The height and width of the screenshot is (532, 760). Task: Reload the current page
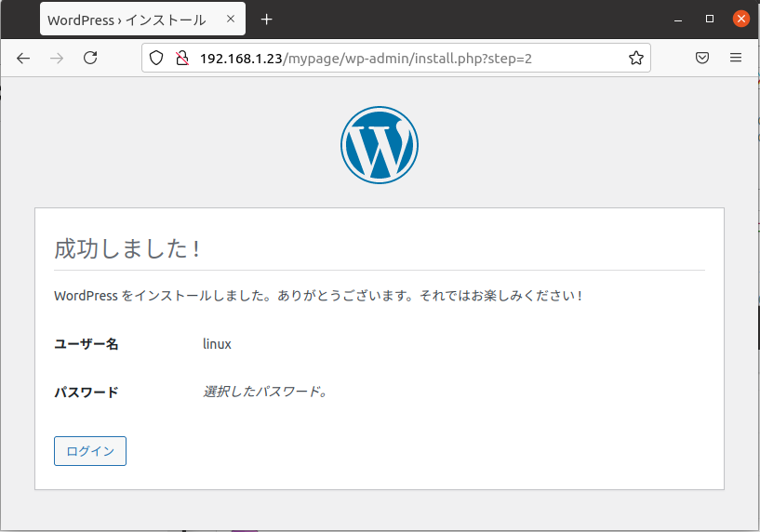tap(90, 58)
